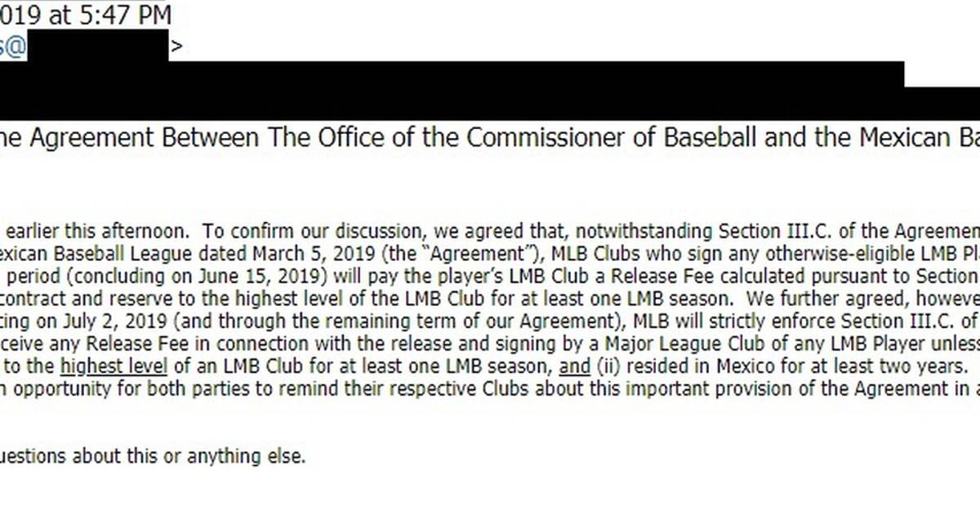This screenshot has height=514, width=980.
Task: Click the long black redacted recipient bar
Action: point(453,88)
